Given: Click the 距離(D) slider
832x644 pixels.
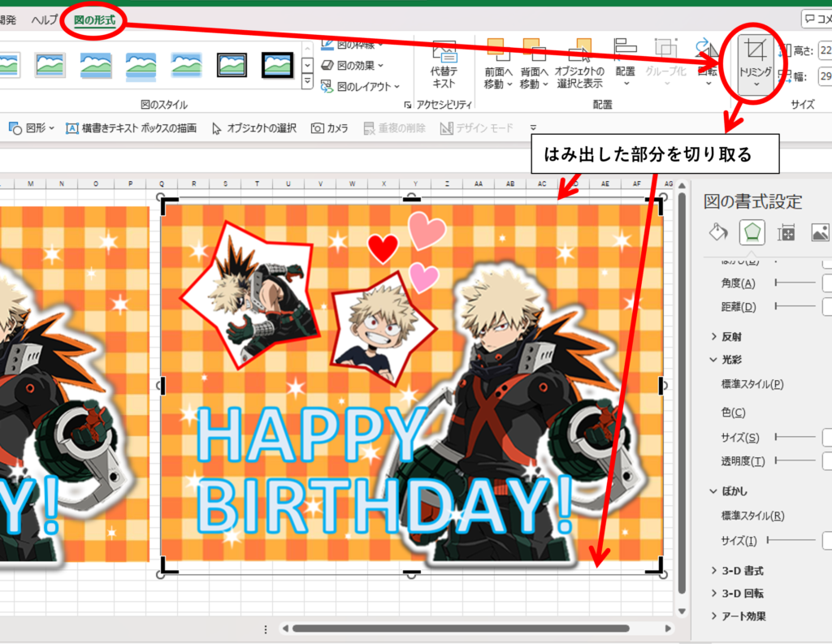Looking at the screenshot, I should point(795,306).
